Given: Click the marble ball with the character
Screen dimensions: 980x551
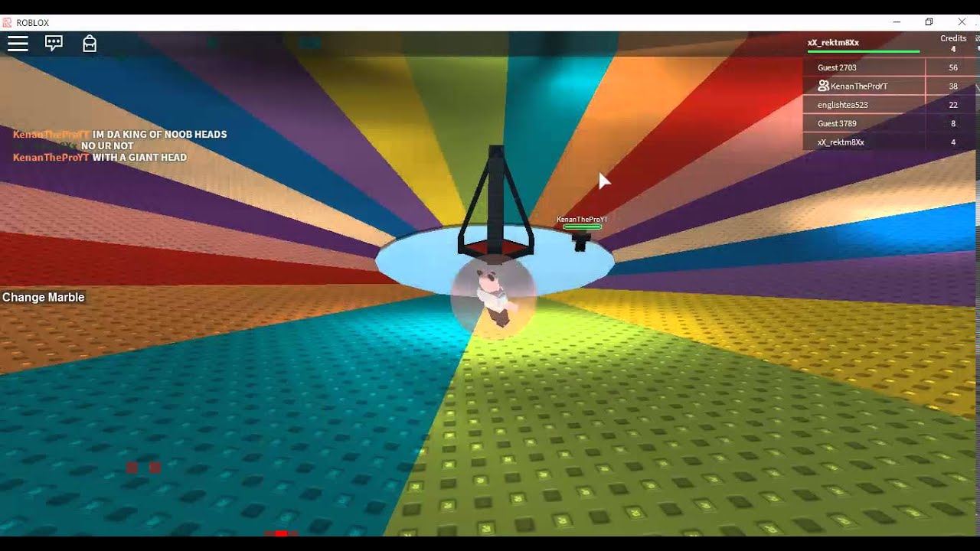Looking at the screenshot, I should pyautogui.click(x=493, y=298).
